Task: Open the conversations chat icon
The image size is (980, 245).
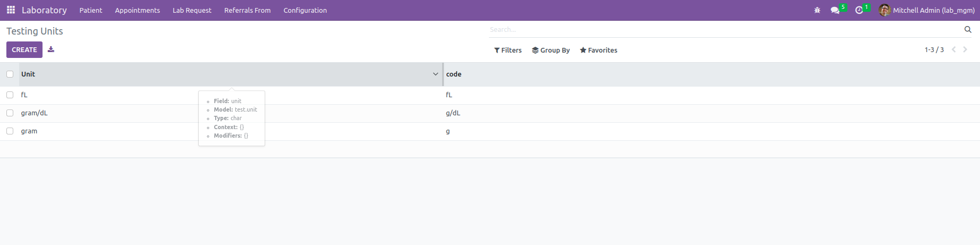Action: click(835, 10)
